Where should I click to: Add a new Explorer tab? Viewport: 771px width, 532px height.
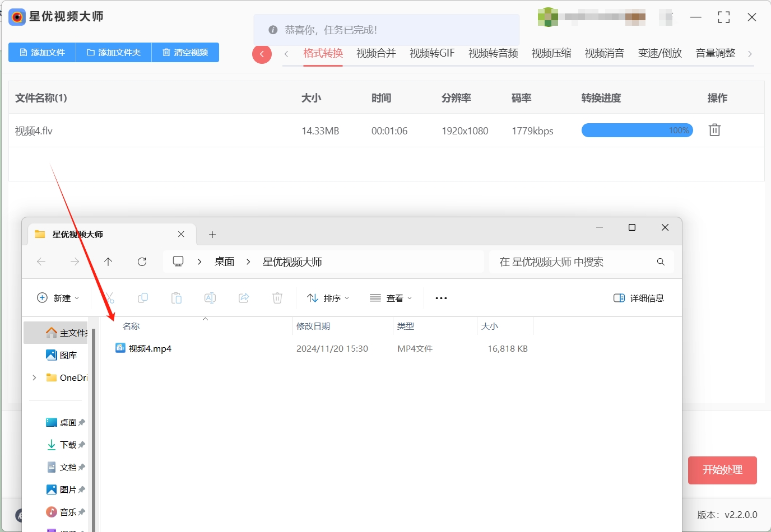point(212,235)
